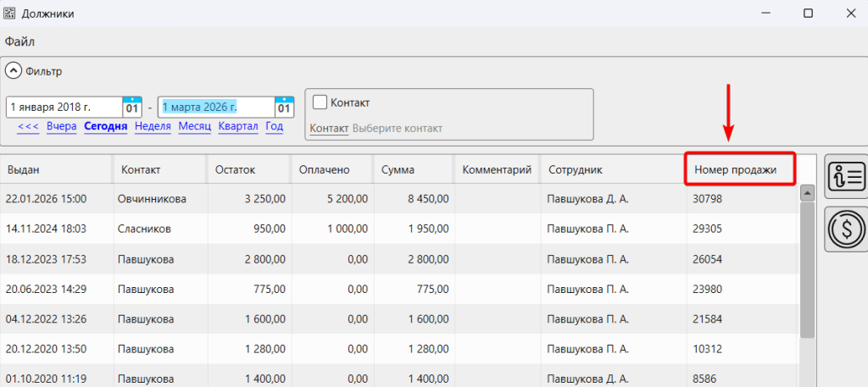Open the Выберите контакт selector
The image size is (868, 387).
pos(398,128)
